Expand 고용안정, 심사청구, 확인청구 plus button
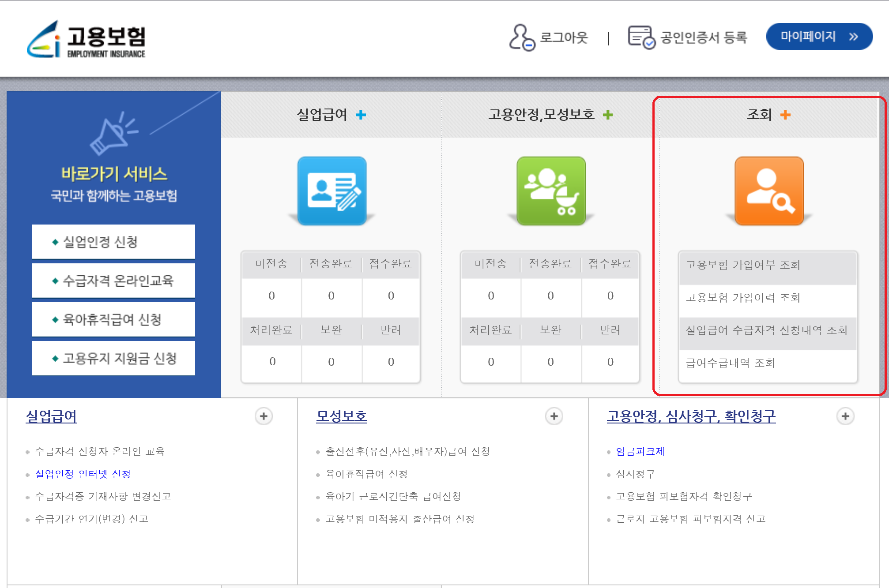This screenshot has width=889, height=588. click(x=845, y=416)
